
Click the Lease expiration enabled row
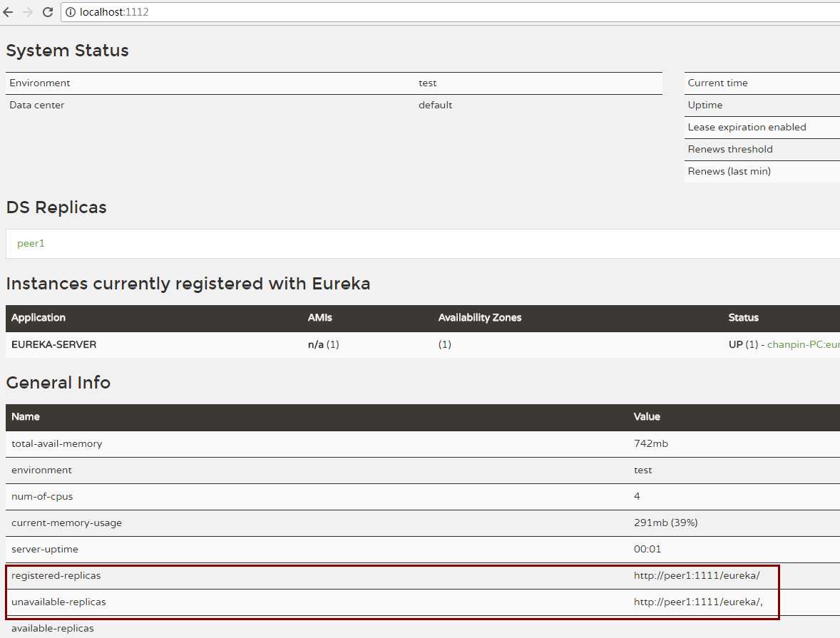click(762, 127)
